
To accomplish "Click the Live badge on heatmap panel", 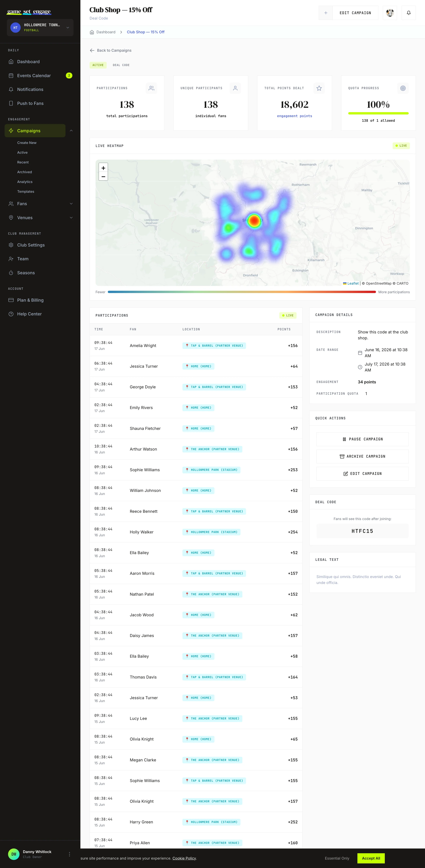I will point(401,146).
